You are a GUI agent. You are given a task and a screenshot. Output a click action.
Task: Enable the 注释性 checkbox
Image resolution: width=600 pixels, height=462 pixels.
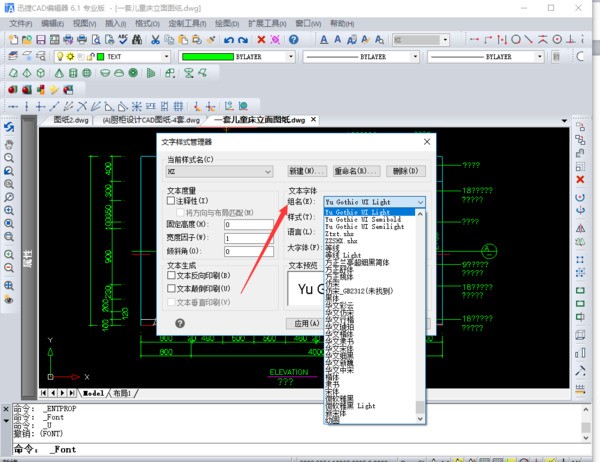tap(172, 201)
